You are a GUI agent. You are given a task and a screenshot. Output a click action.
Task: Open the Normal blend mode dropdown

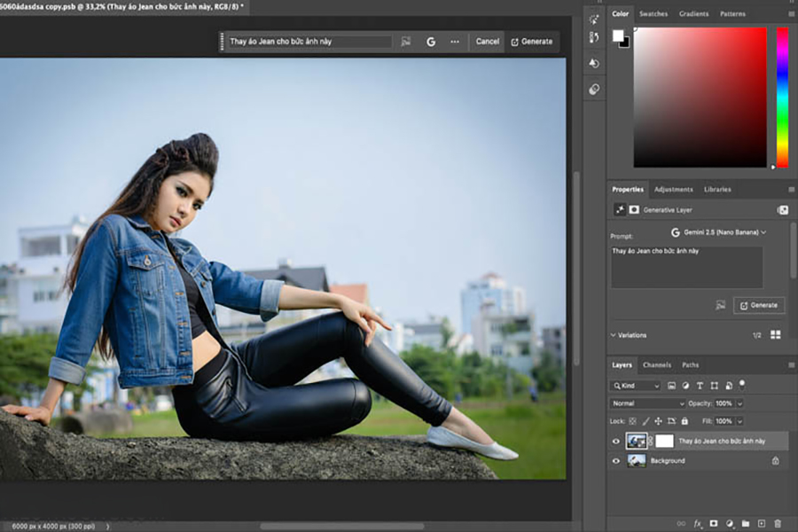(x=647, y=403)
